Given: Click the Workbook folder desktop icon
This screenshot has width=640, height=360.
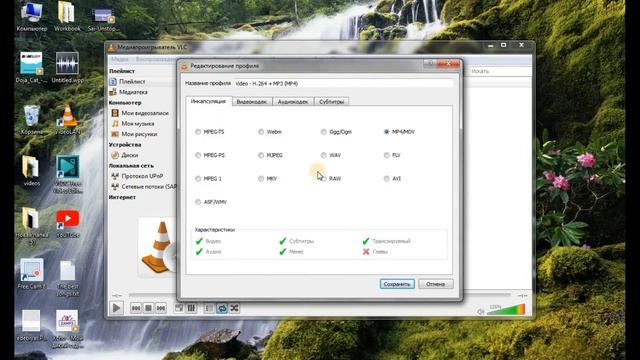Looking at the screenshot, I should [x=67, y=17].
